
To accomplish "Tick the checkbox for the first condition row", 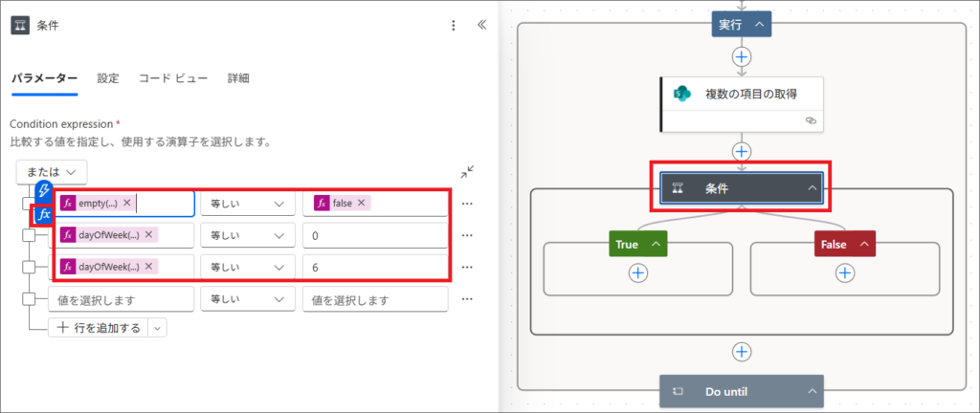I will coord(29,204).
